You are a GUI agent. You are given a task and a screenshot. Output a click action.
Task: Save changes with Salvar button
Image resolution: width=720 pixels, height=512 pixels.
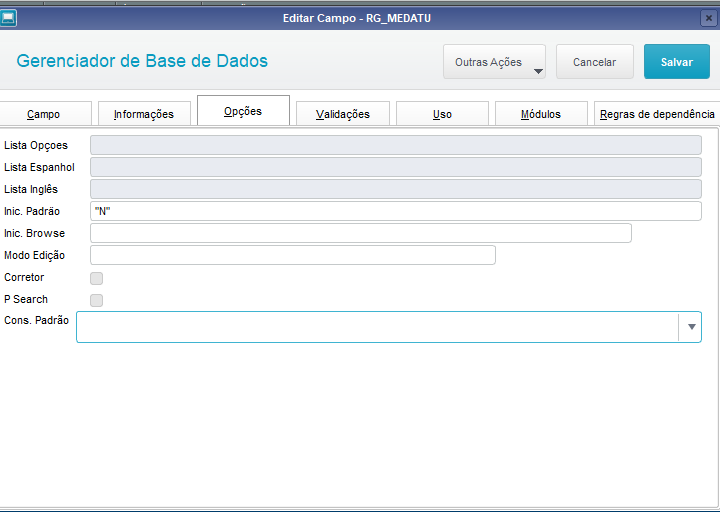676,62
